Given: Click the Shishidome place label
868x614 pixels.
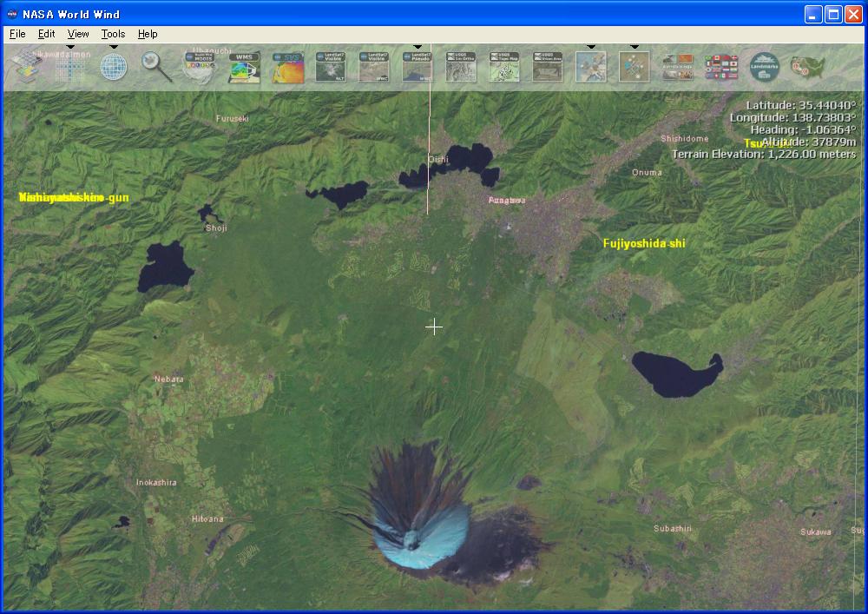Looking at the screenshot, I should (x=685, y=138).
